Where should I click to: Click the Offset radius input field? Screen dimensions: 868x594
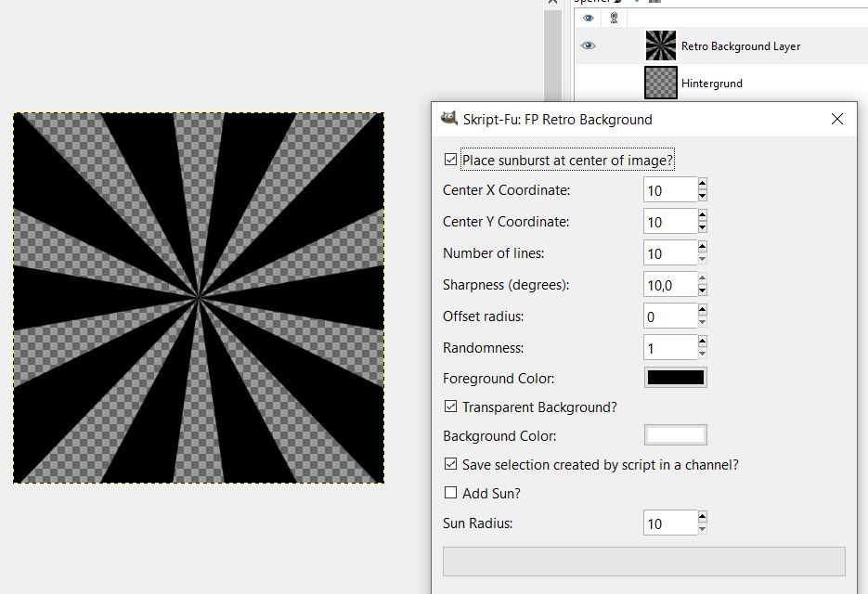click(669, 316)
